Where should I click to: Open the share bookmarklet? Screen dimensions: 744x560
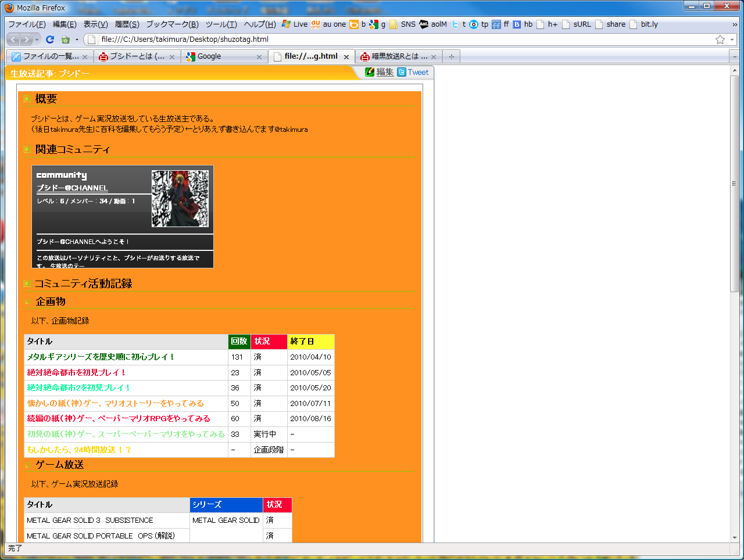pyautogui.click(x=610, y=24)
